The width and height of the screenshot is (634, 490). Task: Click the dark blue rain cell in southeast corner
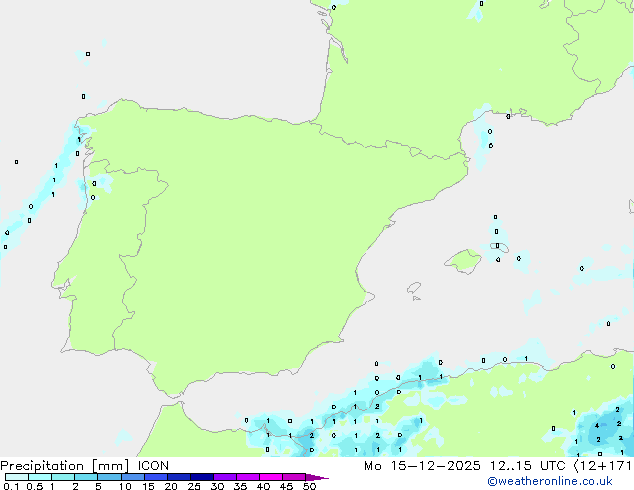[x=598, y=428]
